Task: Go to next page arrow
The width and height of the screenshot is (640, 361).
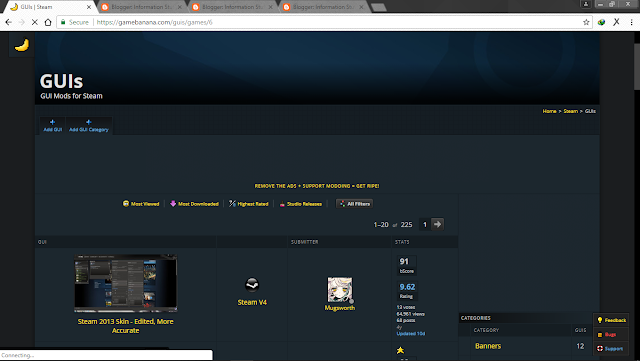Action: [438, 224]
